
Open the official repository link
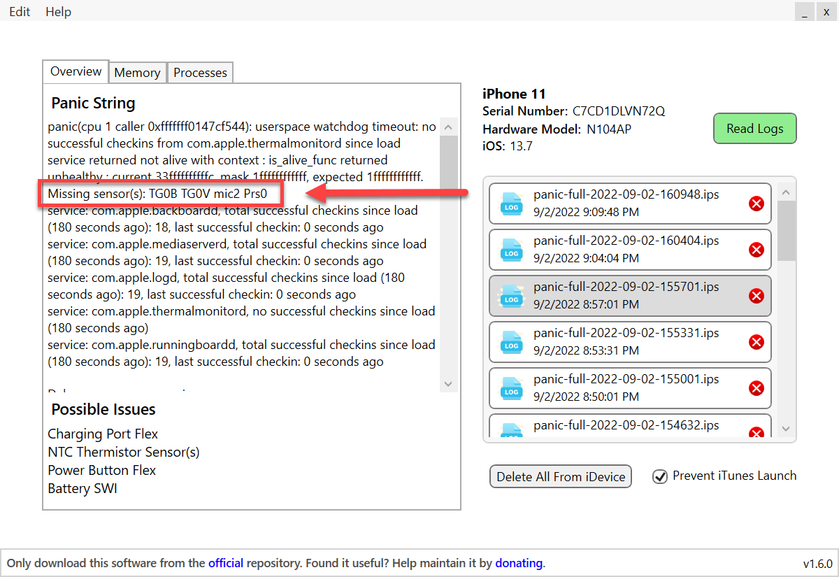pyautogui.click(x=225, y=563)
